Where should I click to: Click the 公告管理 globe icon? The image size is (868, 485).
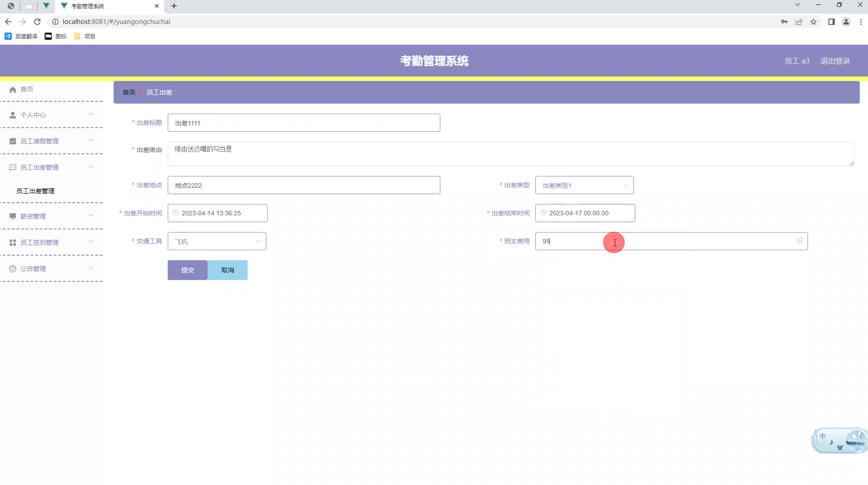pyautogui.click(x=13, y=268)
